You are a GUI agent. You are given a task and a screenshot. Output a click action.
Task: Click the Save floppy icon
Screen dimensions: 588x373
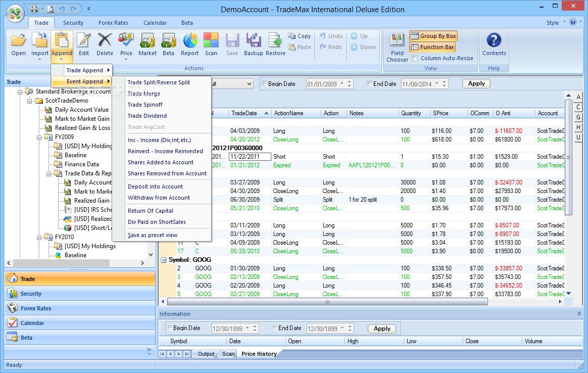[232, 40]
